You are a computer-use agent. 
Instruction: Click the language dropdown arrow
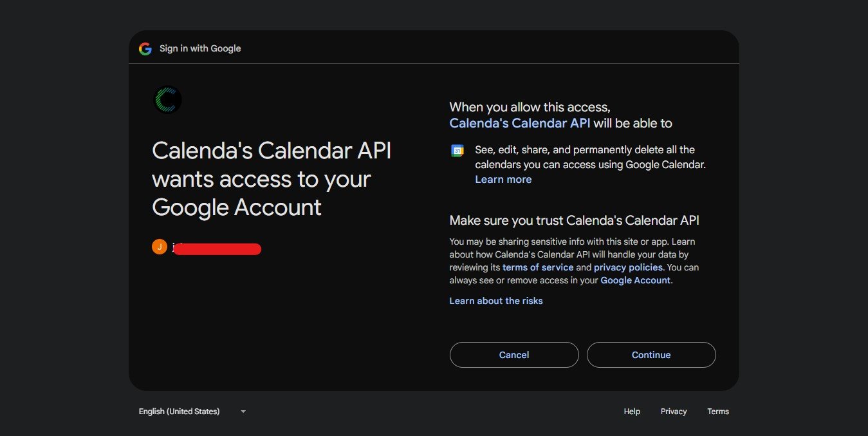243,412
